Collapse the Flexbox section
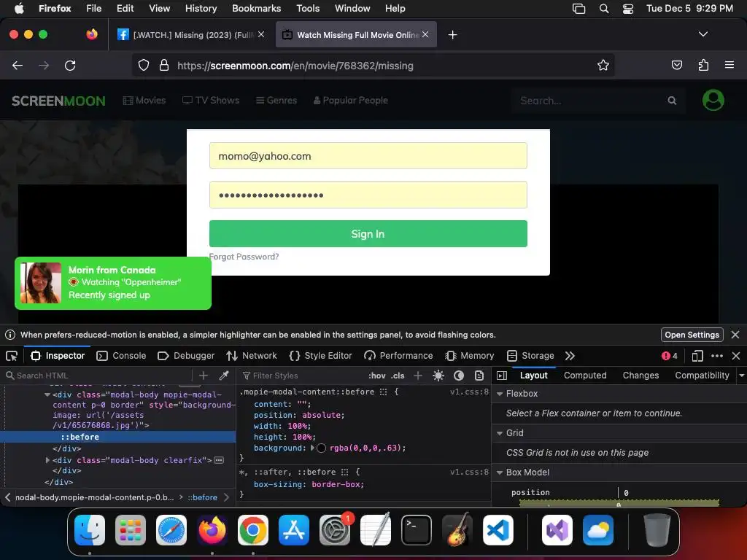 pyautogui.click(x=500, y=394)
